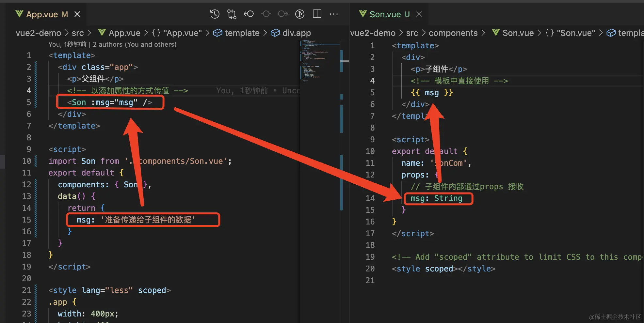Click the 'msg: String' prop line
This screenshot has height=323, width=644.
[436, 198]
